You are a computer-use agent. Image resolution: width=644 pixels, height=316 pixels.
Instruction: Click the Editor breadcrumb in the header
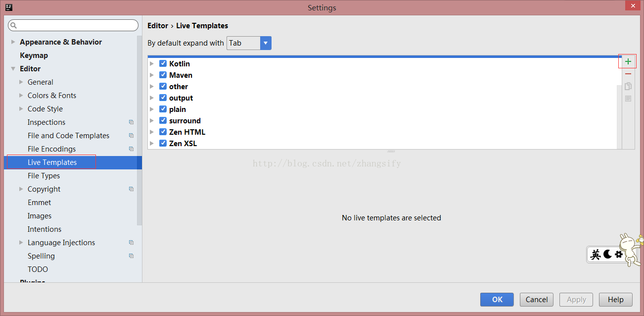pos(158,26)
